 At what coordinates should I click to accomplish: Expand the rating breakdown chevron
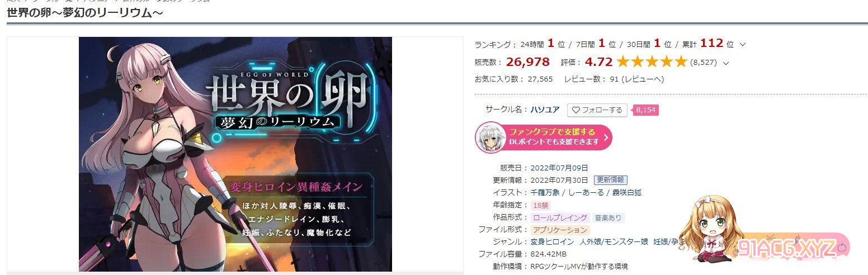(x=726, y=63)
